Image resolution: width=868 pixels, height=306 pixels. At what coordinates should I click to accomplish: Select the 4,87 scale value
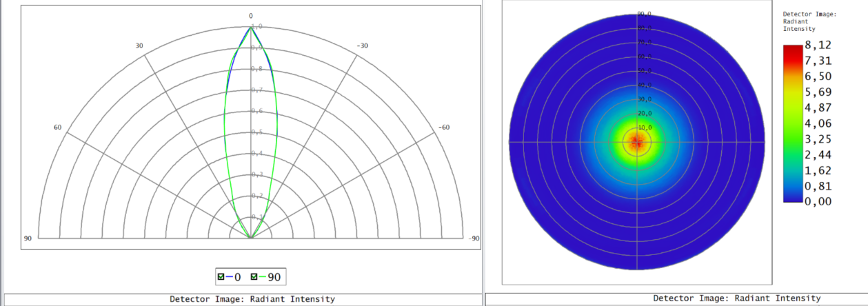(x=819, y=108)
